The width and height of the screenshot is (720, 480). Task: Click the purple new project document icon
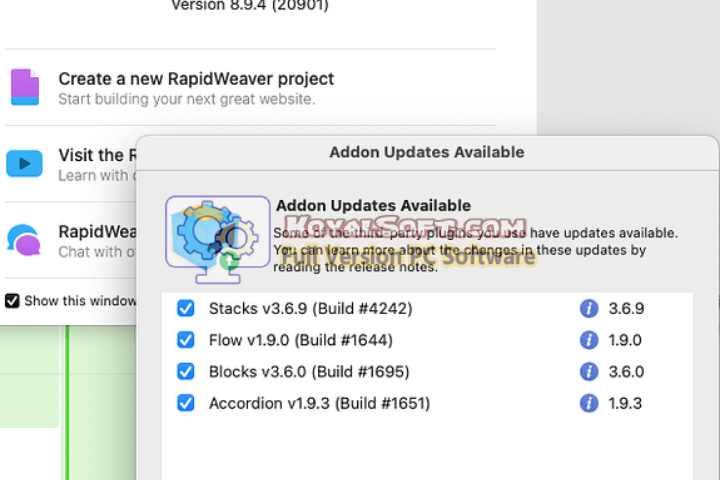pos(25,87)
